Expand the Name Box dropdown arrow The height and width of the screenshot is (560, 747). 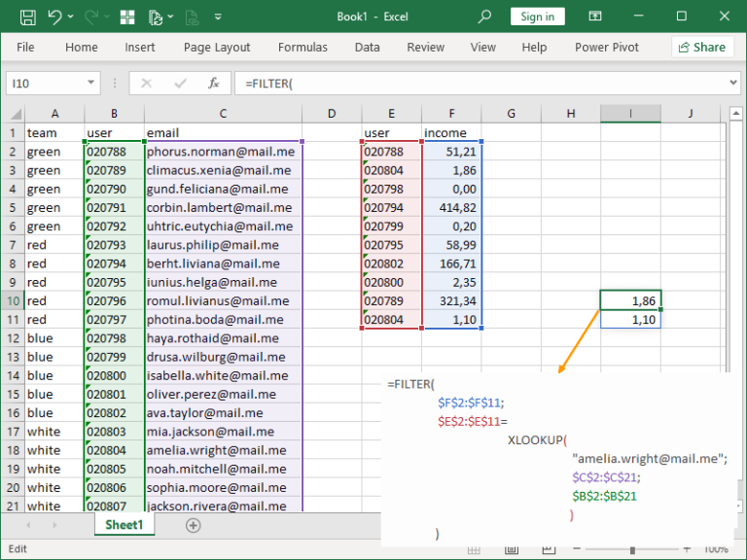[x=90, y=83]
